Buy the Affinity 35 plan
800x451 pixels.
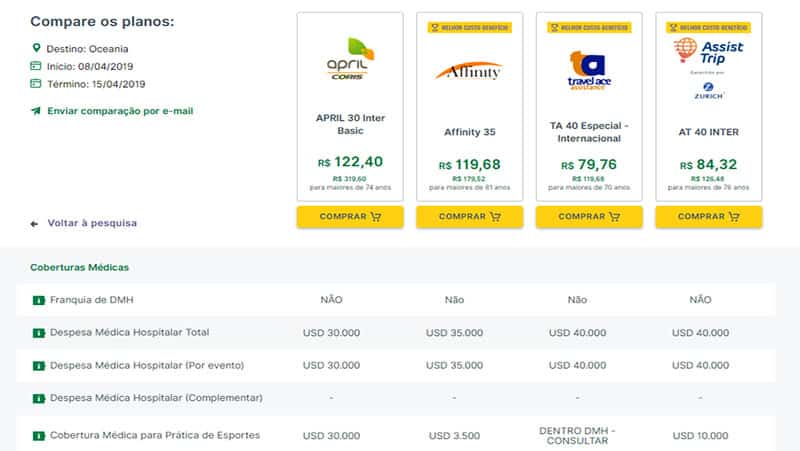pyautogui.click(x=469, y=217)
